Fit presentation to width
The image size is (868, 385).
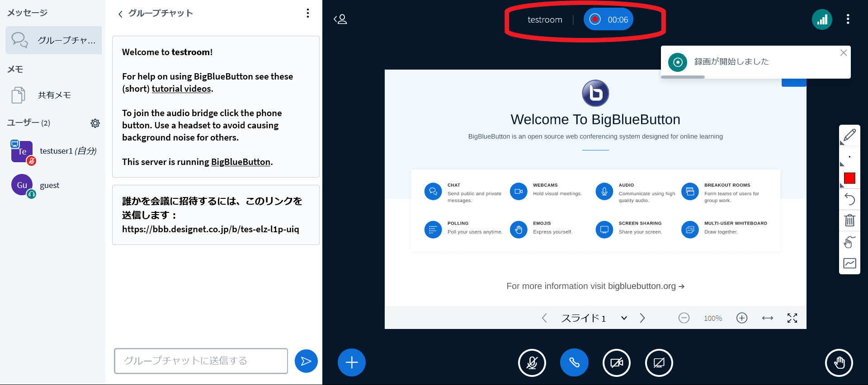point(767,318)
